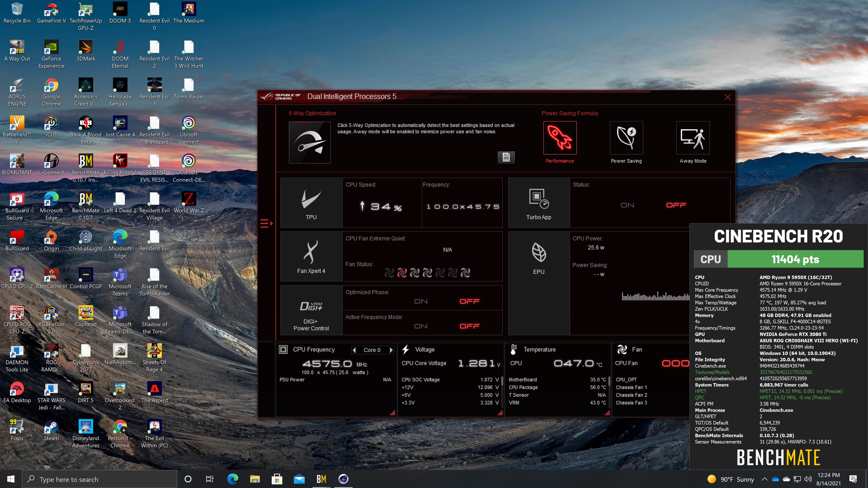868x488 pixels.
Task: Open 3DMark desktop shortcut
Action: (86, 51)
